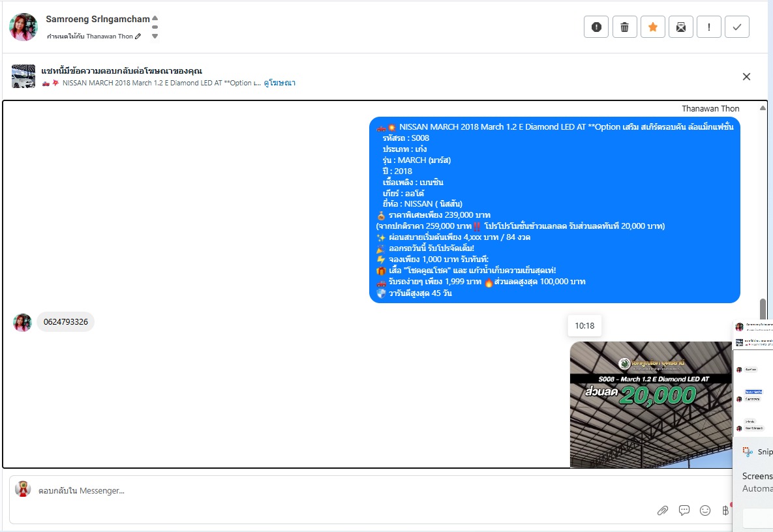Screen dimensions: 773x532
Task: Delete conversation using the trash icon
Action: (625, 27)
